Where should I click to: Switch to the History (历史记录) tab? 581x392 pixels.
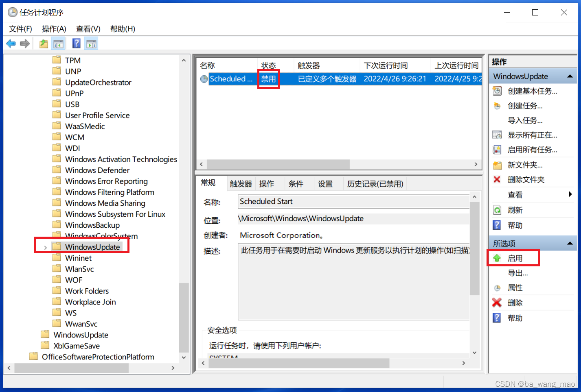pyautogui.click(x=375, y=184)
